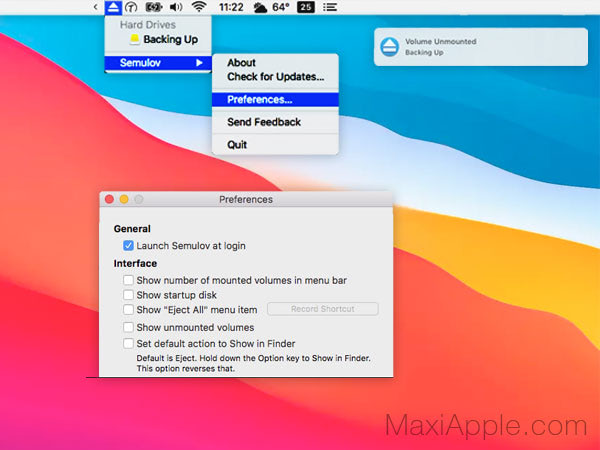Enable Show "Eject All" menu item

pyautogui.click(x=128, y=310)
